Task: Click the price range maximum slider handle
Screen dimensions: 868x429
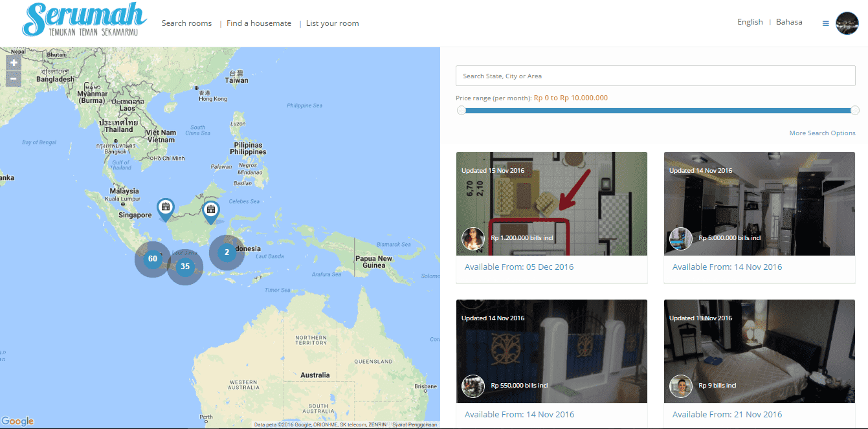Action: pyautogui.click(x=855, y=110)
